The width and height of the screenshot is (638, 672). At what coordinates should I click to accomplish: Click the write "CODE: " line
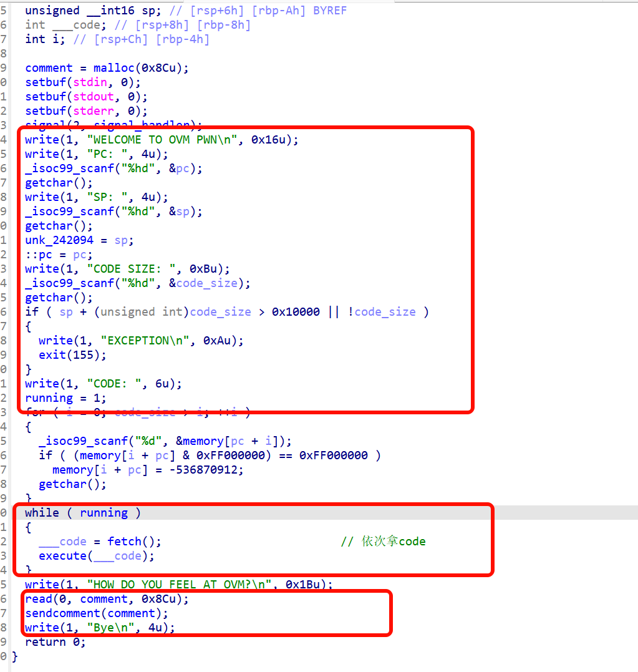(x=104, y=384)
